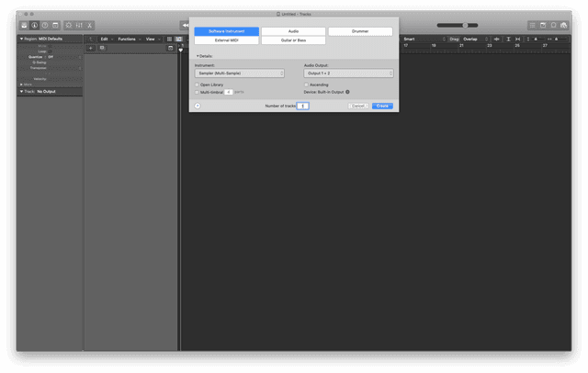The width and height of the screenshot is (588, 373).
Task: Select Software Instrument track type
Action: pyautogui.click(x=227, y=31)
